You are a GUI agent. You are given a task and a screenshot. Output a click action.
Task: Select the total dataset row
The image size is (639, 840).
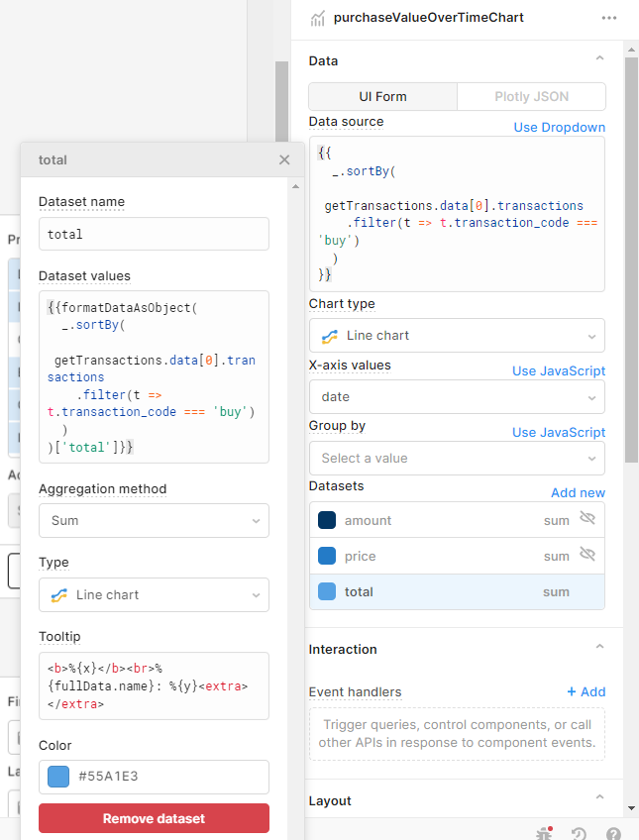(457, 591)
